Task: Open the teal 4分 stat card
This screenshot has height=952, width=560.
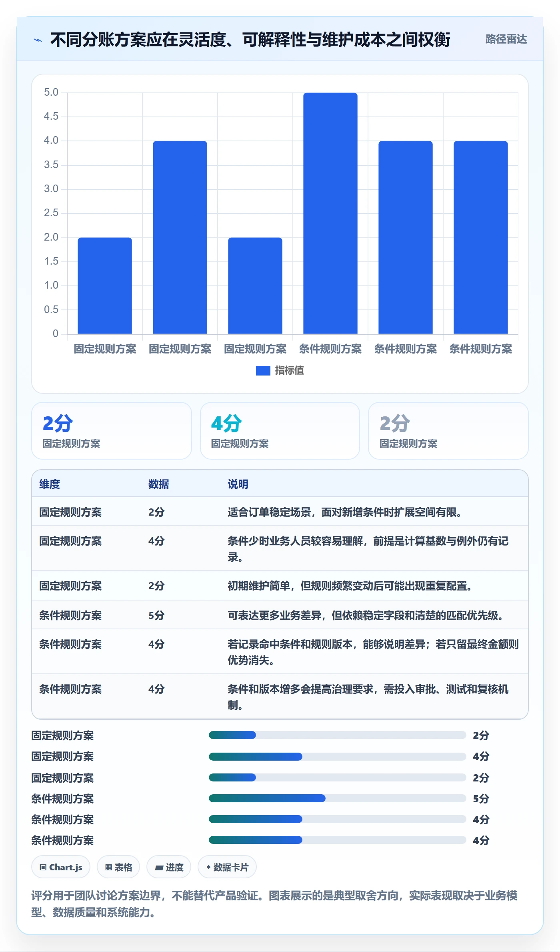Action: click(x=280, y=431)
